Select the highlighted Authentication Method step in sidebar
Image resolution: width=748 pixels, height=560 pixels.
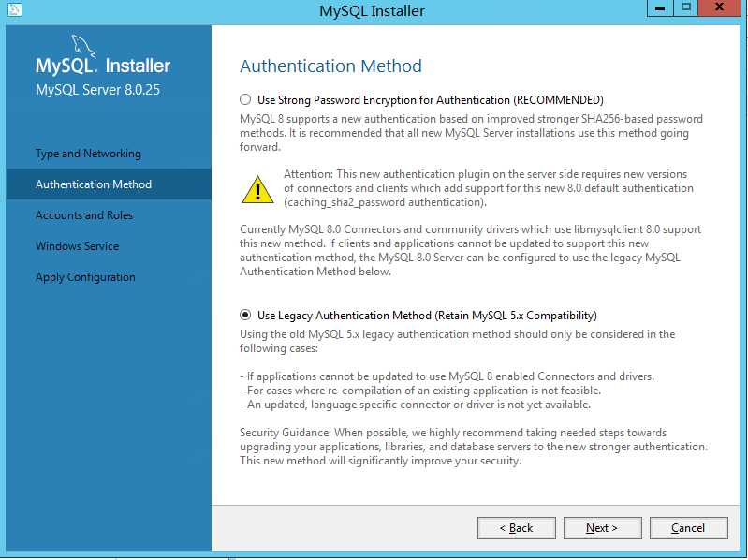click(x=94, y=184)
